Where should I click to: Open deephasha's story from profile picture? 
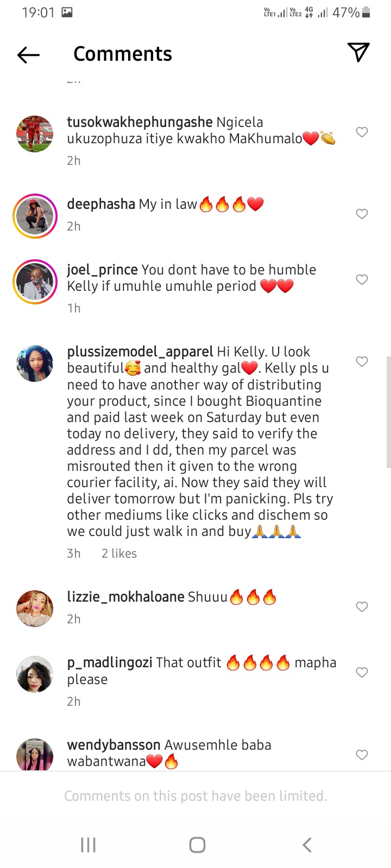pyautogui.click(x=35, y=216)
